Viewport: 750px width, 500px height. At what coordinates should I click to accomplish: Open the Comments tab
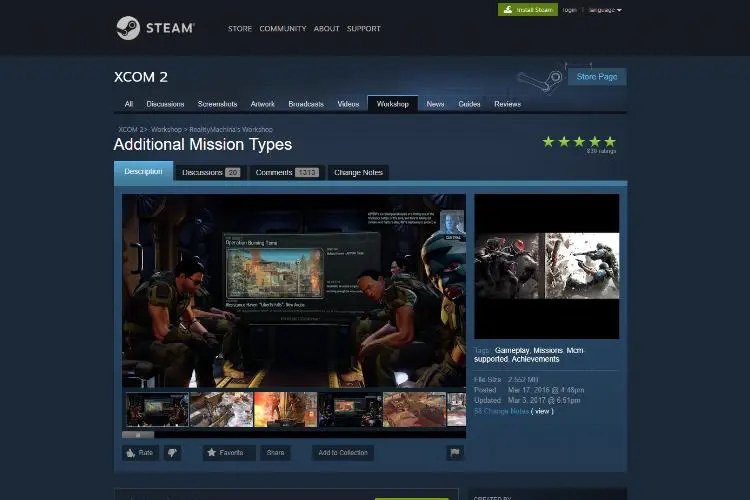[287, 172]
